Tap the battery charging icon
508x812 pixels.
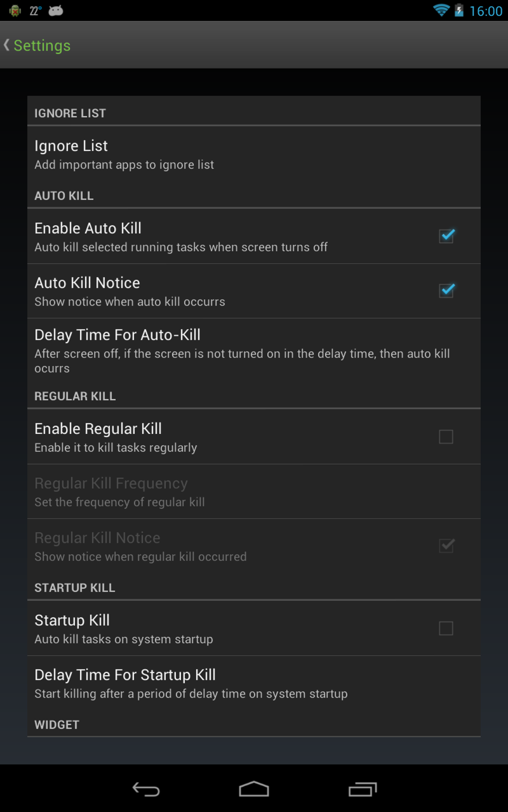[x=459, y=10]
